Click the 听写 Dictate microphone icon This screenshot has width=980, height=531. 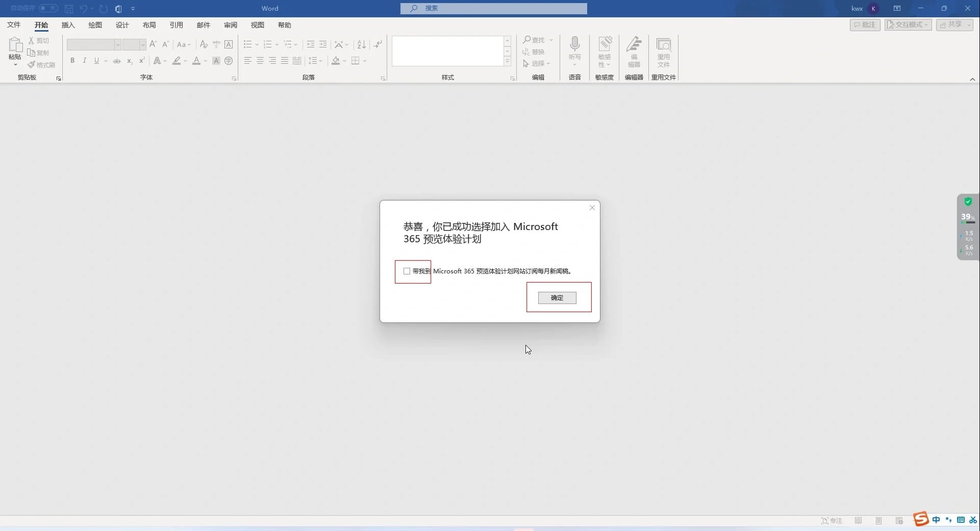pos(575,44)
